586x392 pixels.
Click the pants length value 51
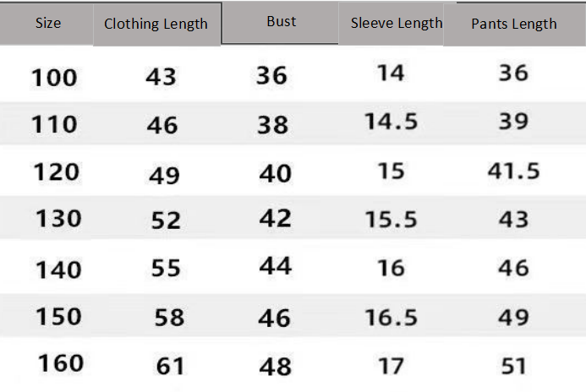point(513,366)
